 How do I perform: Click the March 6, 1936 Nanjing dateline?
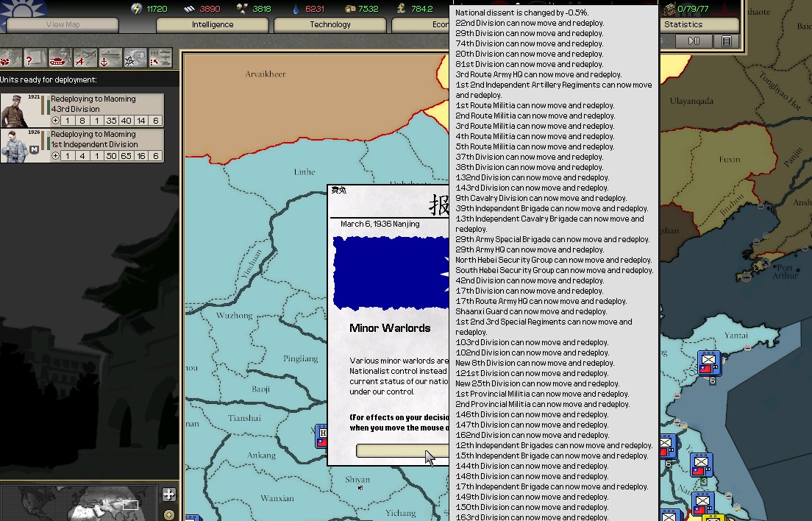click(x=380, y=224)
